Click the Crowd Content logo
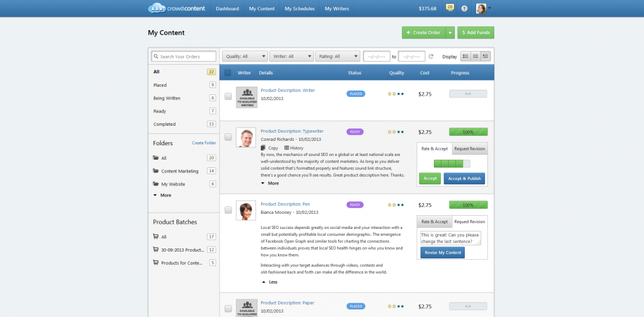 [175, 9]
